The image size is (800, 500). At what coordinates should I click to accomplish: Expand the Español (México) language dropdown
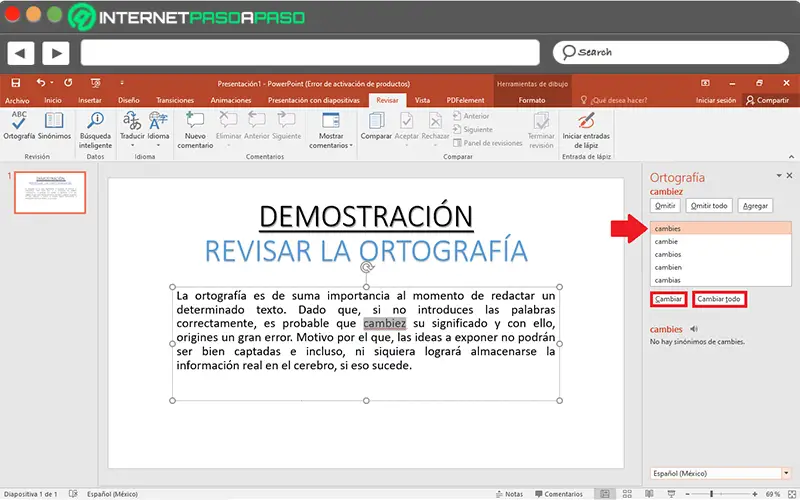click(x=786, y=472)
